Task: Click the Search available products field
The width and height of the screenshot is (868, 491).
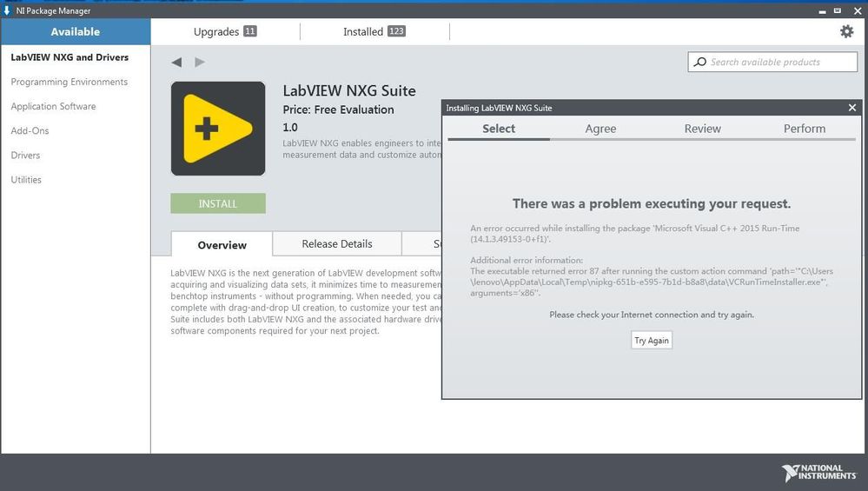Action: click(x=772, y=62)
